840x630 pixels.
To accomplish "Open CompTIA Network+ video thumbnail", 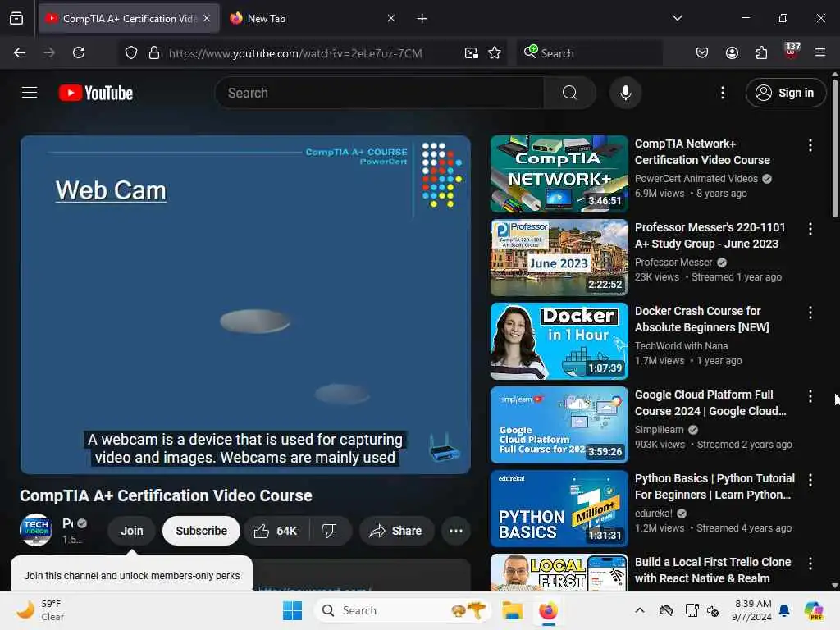I will (559, 174).
